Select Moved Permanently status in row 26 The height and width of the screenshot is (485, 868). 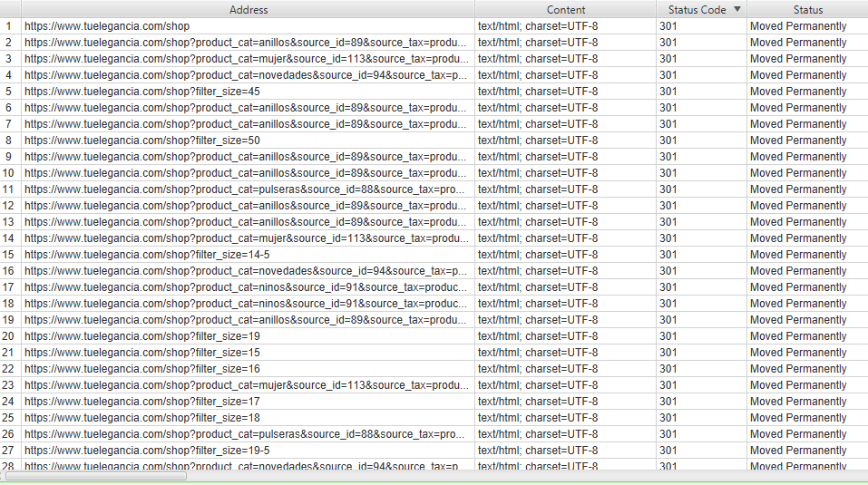pyautogui.click(x=798, y=434)
